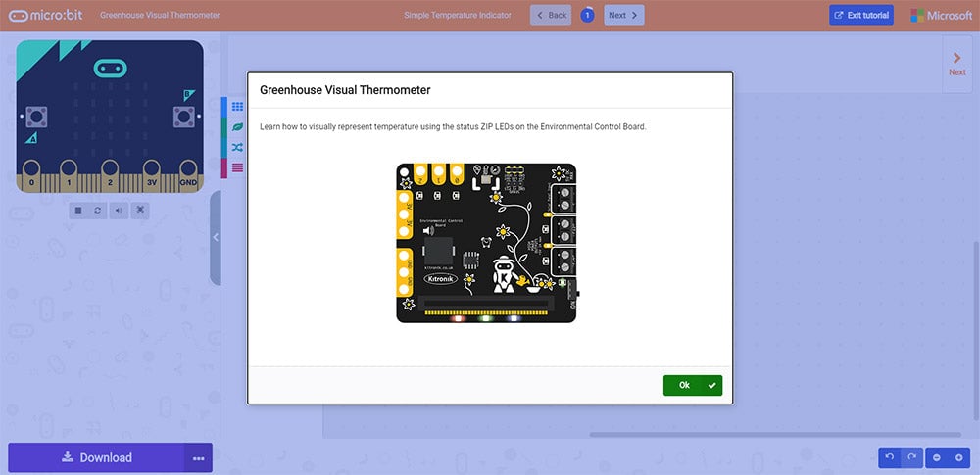Click the GND pin on simulator
Image resolution: width=980 pixels, height=475 pixels.
tap(188, 175)
